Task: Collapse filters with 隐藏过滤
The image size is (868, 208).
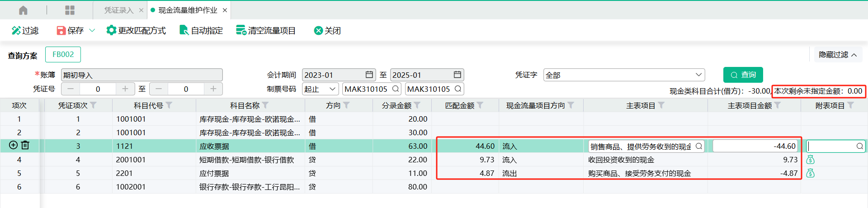Action: pyautogui.click(x=838, y=55)
